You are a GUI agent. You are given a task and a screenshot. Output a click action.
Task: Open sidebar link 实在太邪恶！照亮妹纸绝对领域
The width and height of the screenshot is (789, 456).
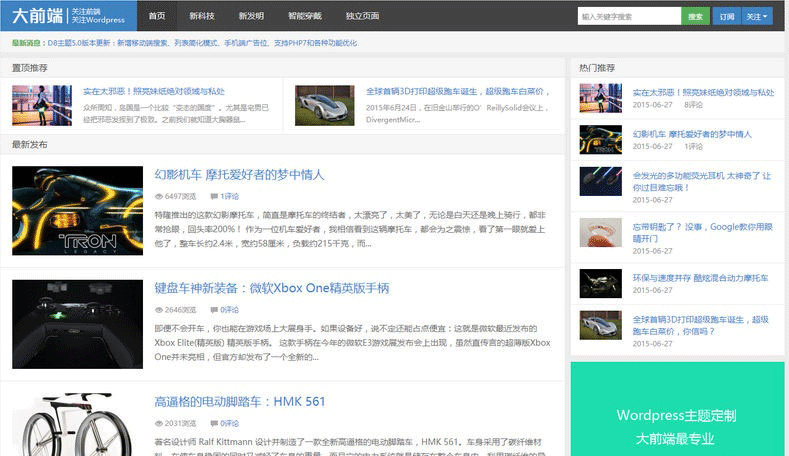[703, 92]
